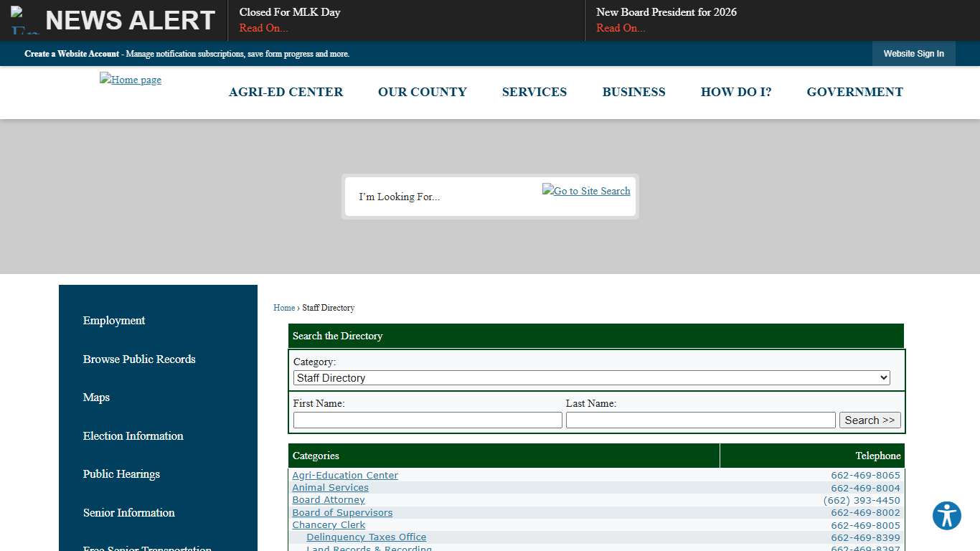This screenshot has width=980, height=551.
Task: Click the Home breadcrumb link
Action: pyautogui.click(x=283, y=307)
